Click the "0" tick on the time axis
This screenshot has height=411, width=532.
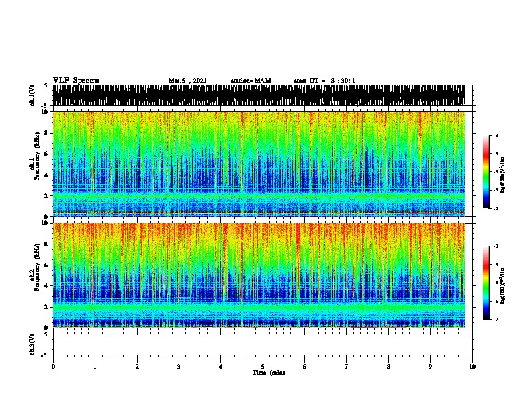(x=53, y=367)
